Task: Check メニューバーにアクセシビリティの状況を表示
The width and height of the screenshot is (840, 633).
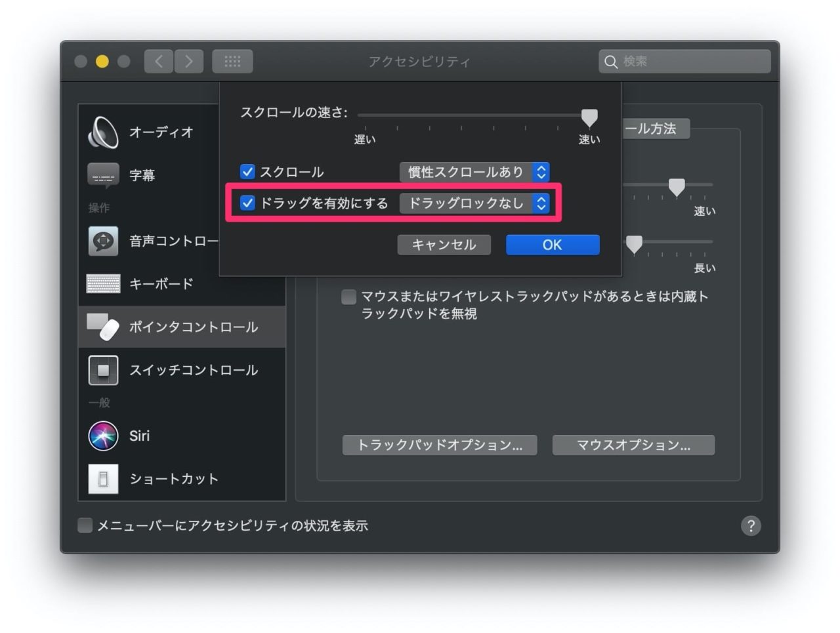Action: [85, 525]
